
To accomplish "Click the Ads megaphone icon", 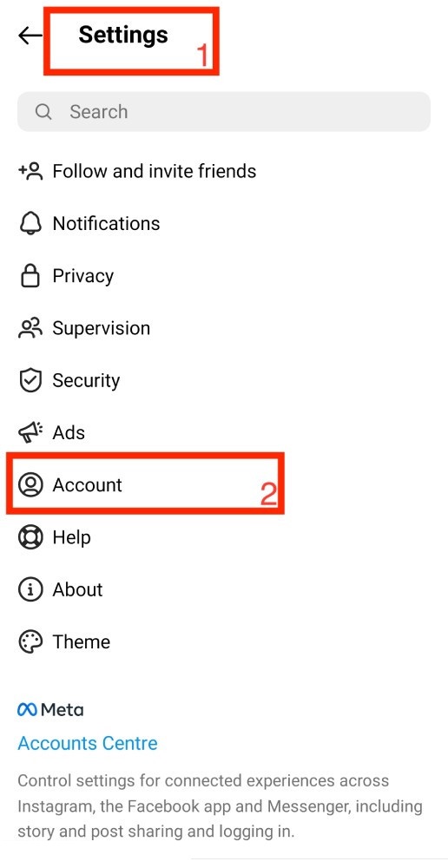I will (x=30, y=433).
